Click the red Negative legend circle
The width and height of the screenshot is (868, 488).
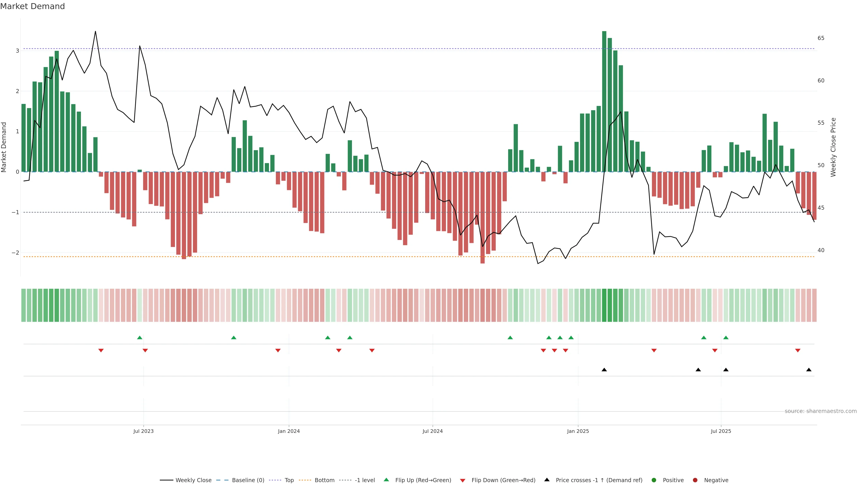point(695,480)
